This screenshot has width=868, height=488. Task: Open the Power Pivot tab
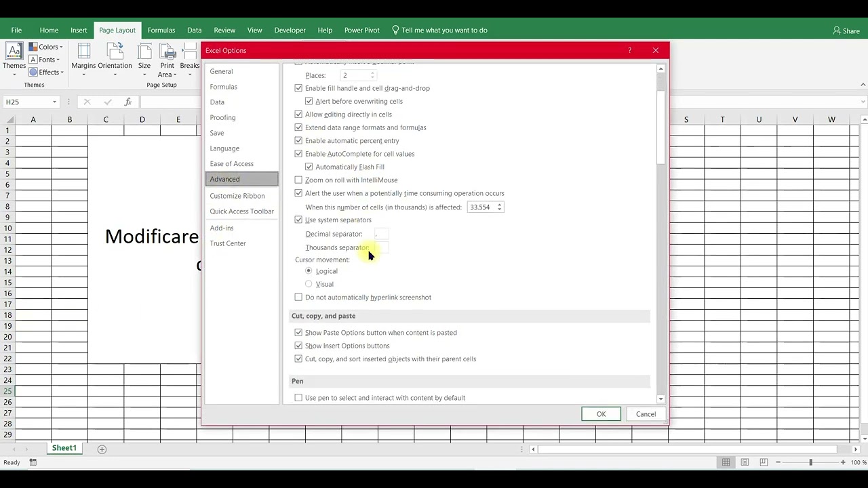tap(361, 30)
